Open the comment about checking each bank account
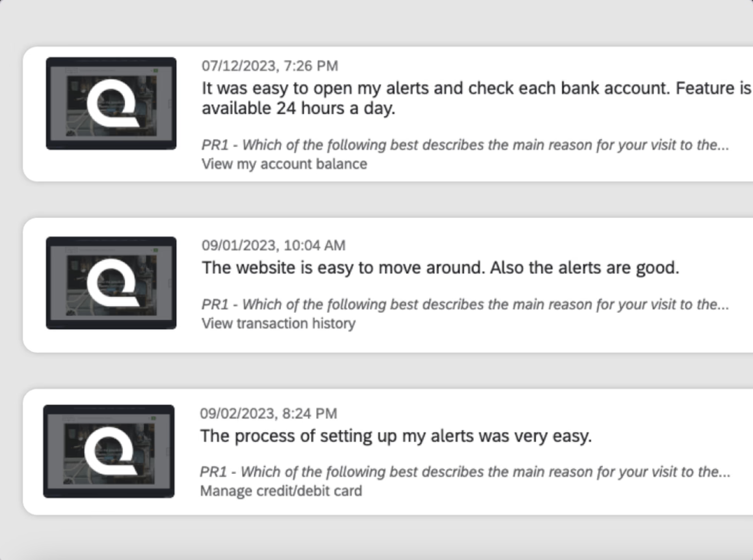 tap(476, 88)
